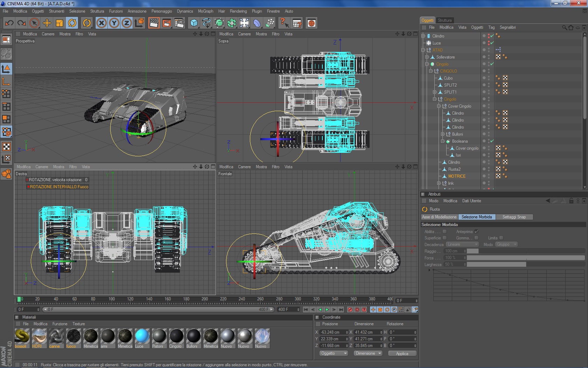
Task: Open the MoGraph menu
Action: coord(205,11)
